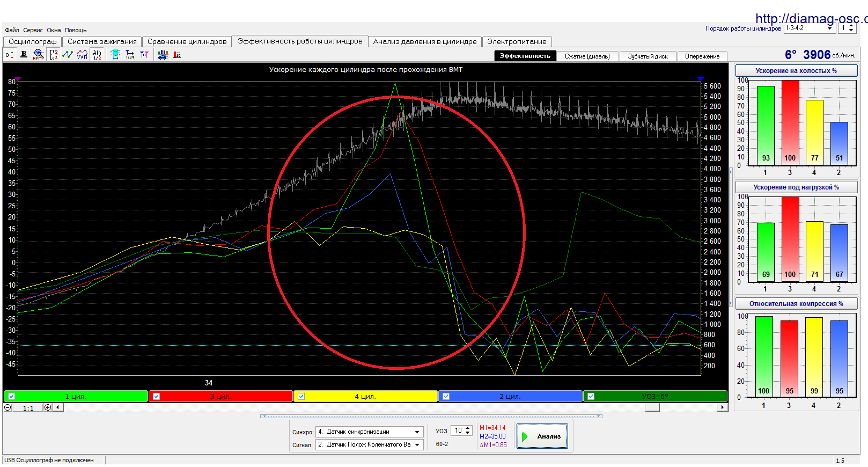Switch to the Система зажигания tab

pos(102,41)
